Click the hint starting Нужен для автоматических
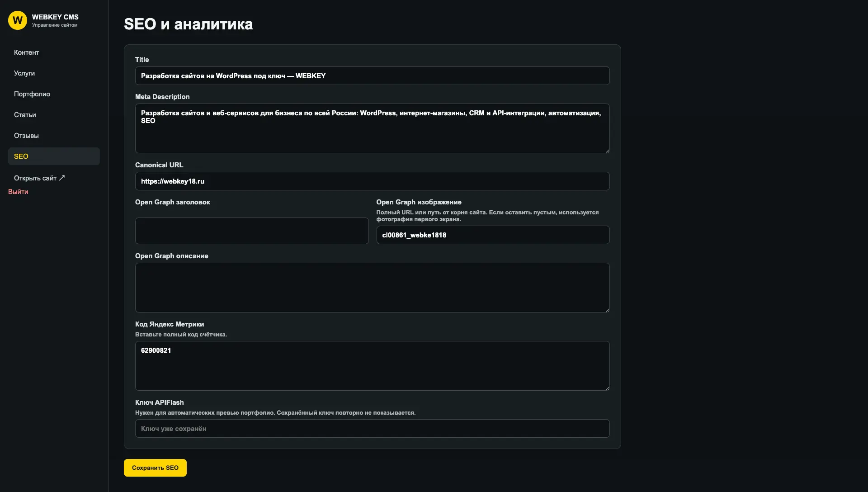The width and height of the screenshot is (868, 492). 275,413
